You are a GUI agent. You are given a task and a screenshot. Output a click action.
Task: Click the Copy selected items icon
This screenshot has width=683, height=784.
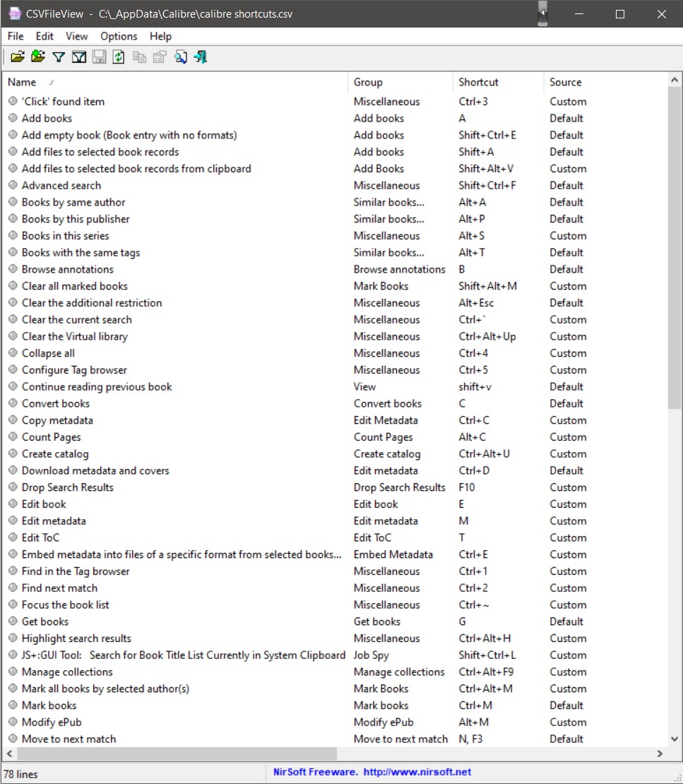click(x=140, y=57)
